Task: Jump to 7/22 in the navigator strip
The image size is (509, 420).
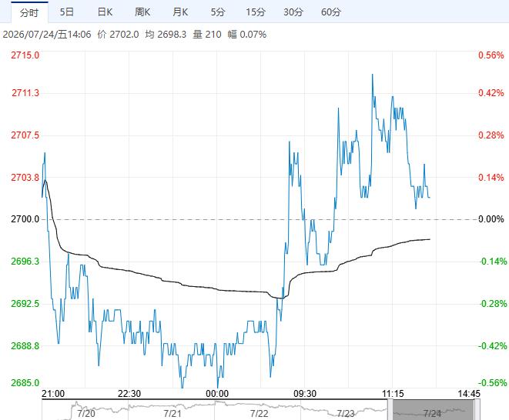Action: point(259,414)
